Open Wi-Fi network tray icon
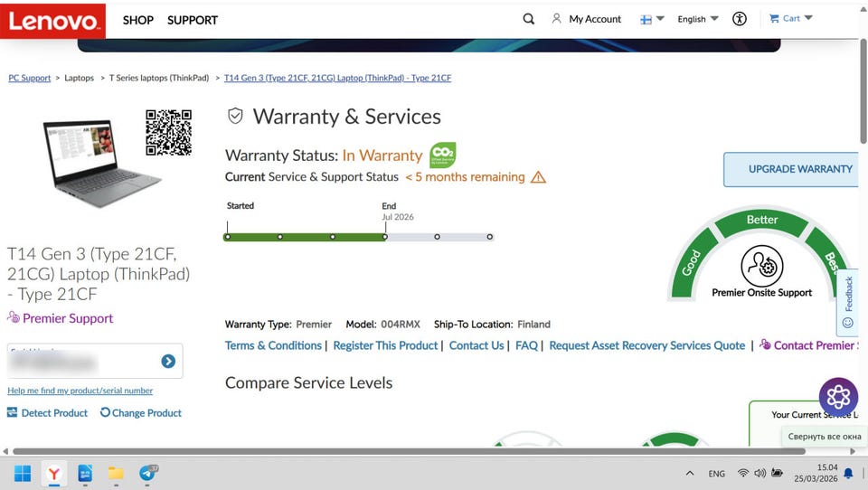 (x=743, y=473)
